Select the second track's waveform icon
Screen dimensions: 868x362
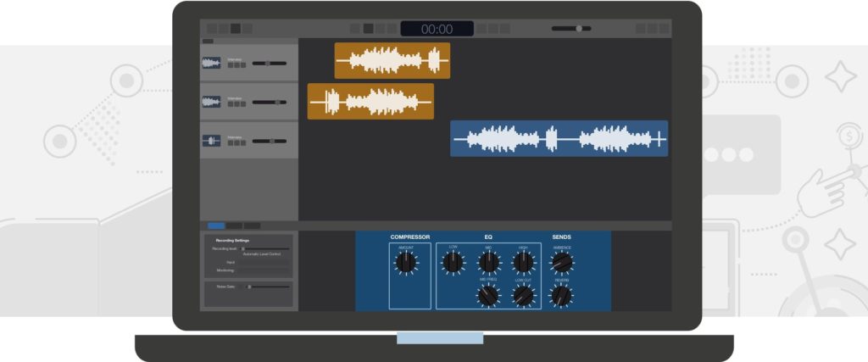point(211,102)
